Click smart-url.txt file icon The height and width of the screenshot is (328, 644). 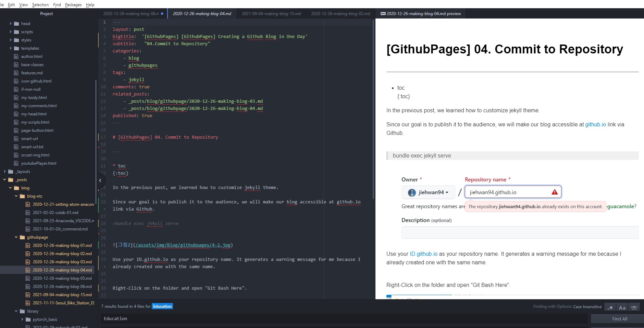16,147
